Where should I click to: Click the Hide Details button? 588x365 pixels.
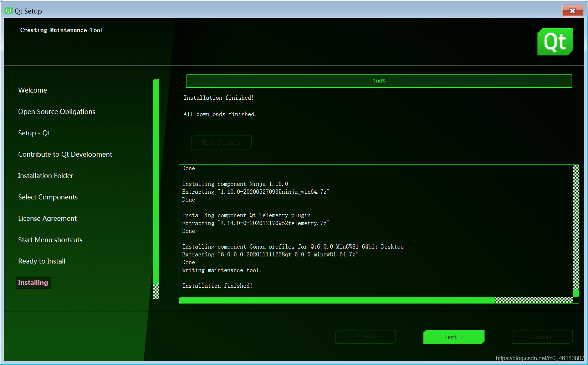pos(221,142)
